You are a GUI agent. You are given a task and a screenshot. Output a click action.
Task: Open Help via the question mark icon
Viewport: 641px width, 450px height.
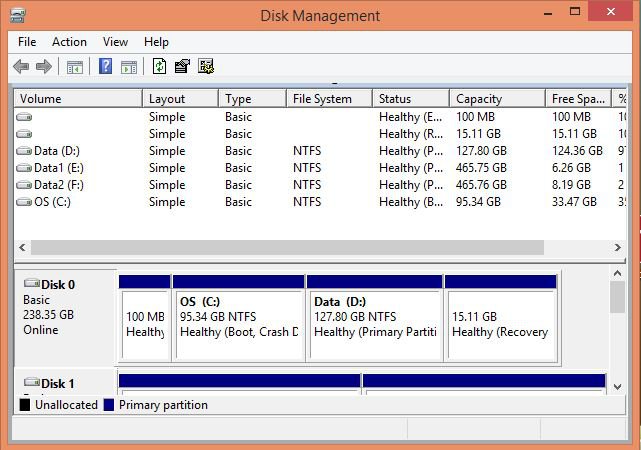pyautogui.click(x=105, y=67)
